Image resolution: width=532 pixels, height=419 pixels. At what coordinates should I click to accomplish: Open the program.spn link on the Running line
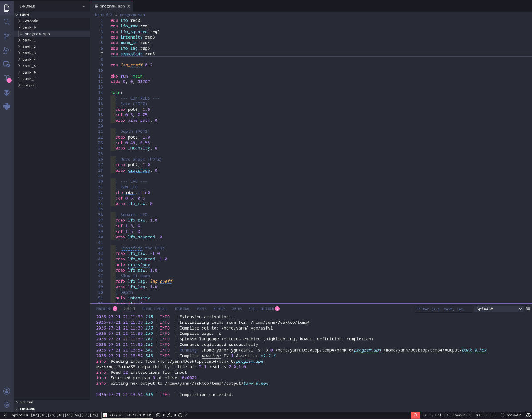[x=328, y=350]
